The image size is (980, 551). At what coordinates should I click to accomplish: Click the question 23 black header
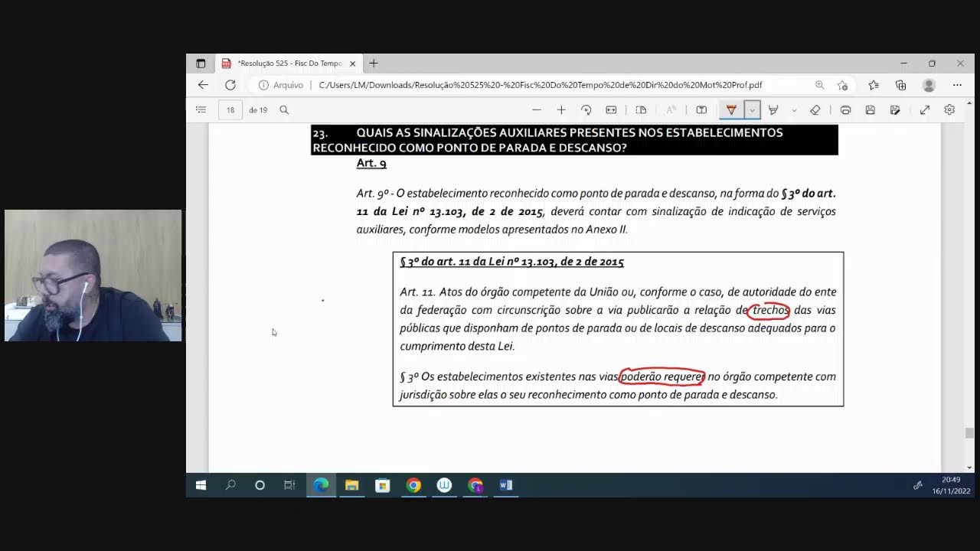pos(574,140)
